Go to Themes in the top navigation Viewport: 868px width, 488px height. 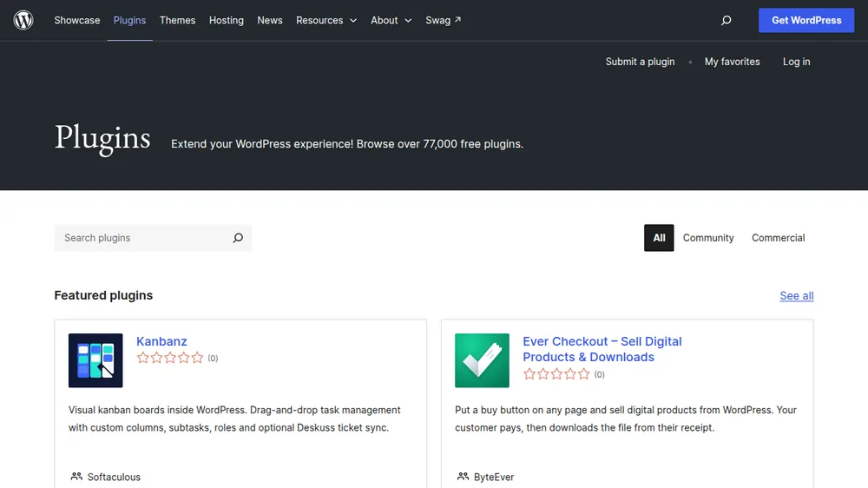pos(178,20)
